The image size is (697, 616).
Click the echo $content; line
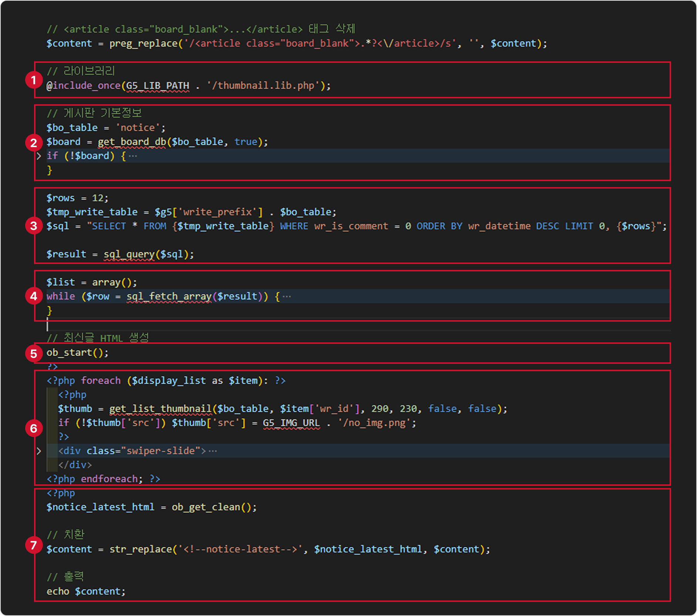coord(86,592)
